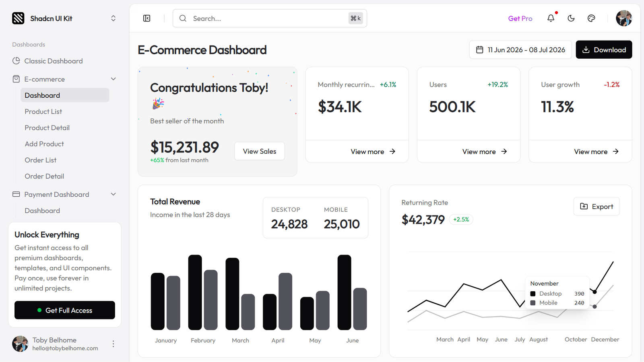Click the black Desktop legend swatch in tooltip
Viewport: 644px width, 362px height.
coord(533,294)
